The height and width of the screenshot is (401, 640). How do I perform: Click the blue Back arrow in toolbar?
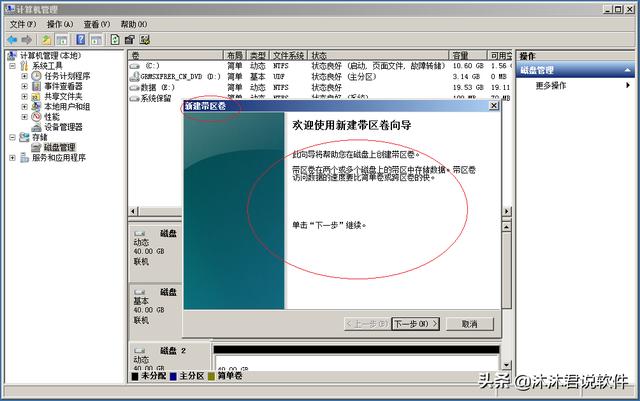(x=12, y=40)
